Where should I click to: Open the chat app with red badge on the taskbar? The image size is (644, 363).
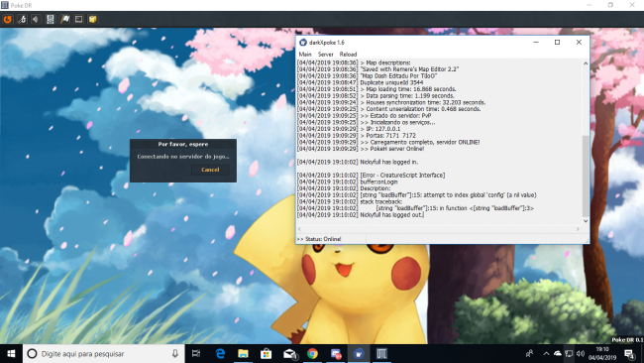tap(336, 353)
